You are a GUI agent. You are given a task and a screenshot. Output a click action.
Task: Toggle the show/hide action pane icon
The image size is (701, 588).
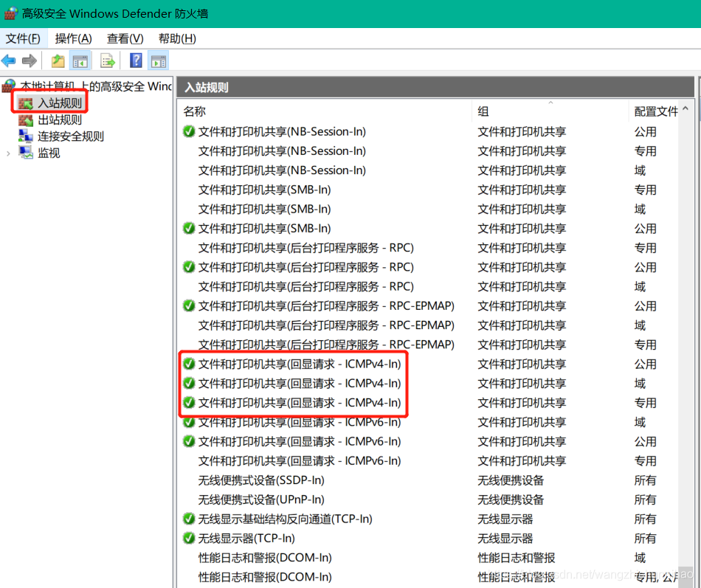pyautogui.click(x=158, y=60)
